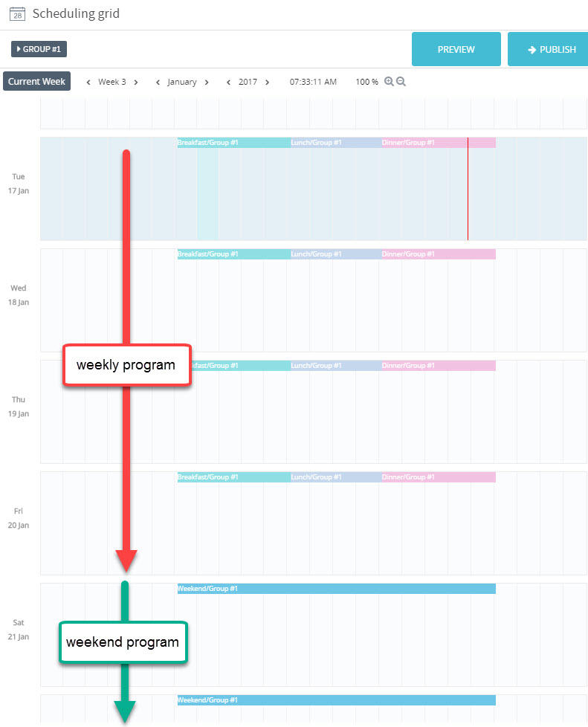Select Tuesday's Dinner/Group #1 block
588x727 pixels.
coord(439,142)
